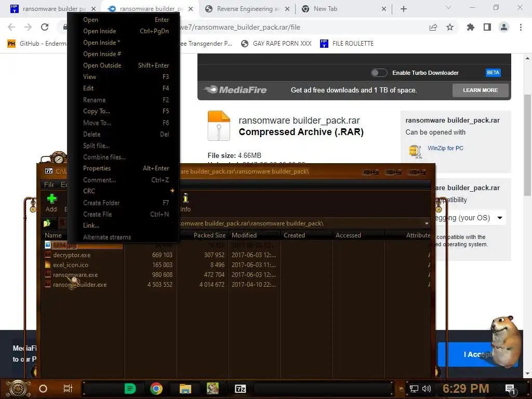Click the Chrome forward arrow

(x=28, y=27)
